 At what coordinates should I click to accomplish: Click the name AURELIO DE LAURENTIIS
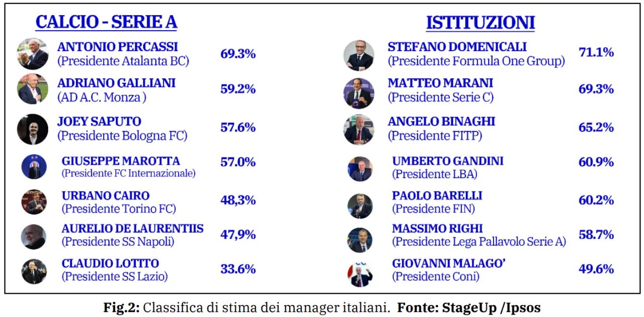point(132,229)
